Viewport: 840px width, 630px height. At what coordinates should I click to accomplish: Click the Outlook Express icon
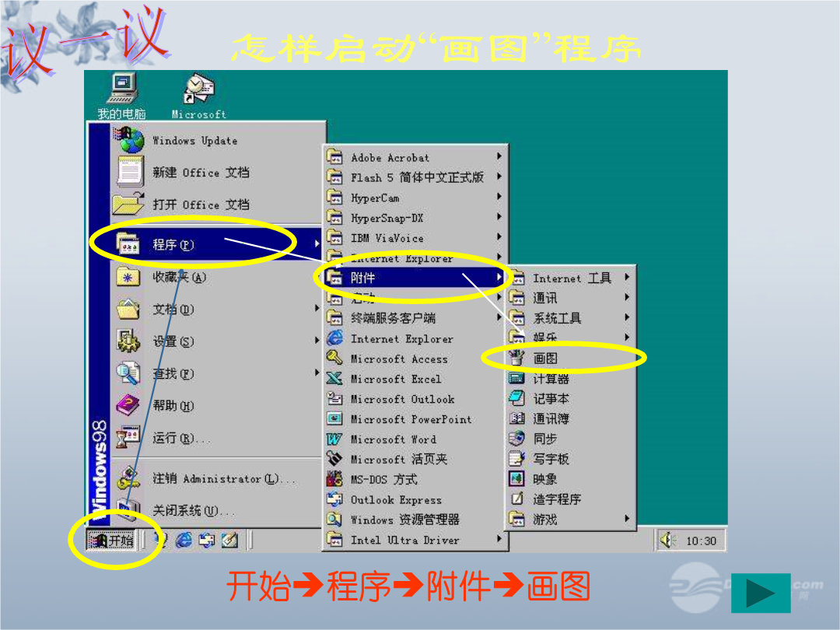click(x=334, y=499)
